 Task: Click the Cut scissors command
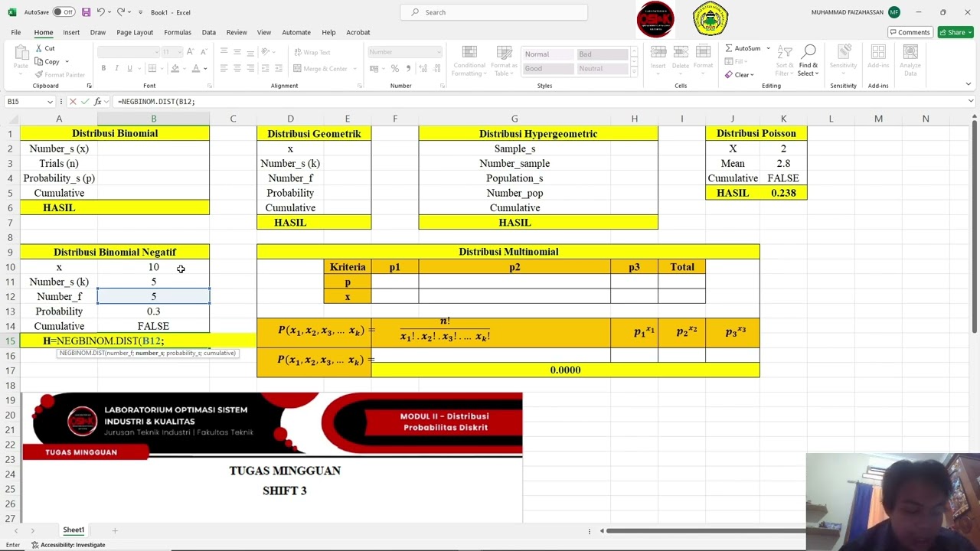point(44,48)
